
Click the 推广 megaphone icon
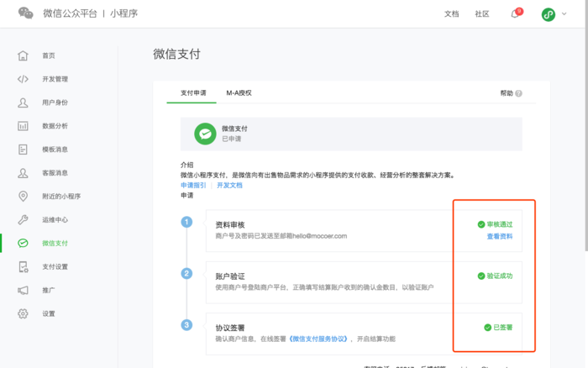(23, 290)
